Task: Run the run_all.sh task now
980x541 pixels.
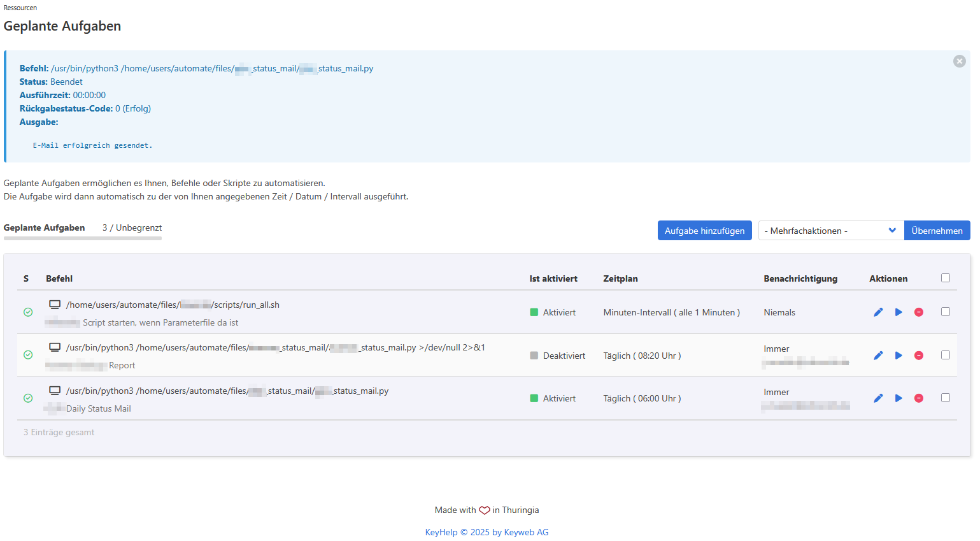Action: (x=898, y=312)
